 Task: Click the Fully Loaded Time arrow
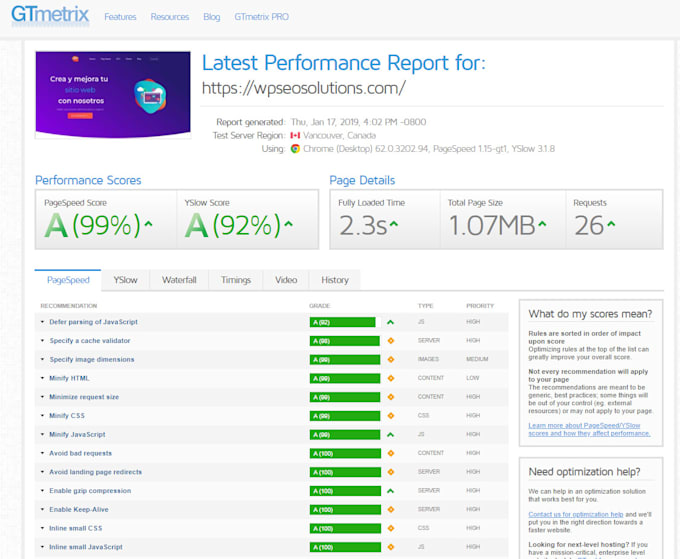tap(393, 224)
